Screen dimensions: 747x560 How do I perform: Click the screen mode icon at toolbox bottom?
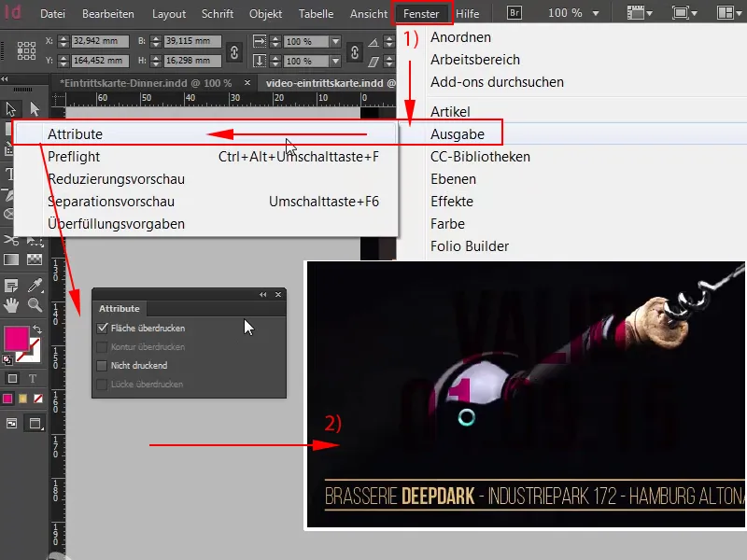35,424
